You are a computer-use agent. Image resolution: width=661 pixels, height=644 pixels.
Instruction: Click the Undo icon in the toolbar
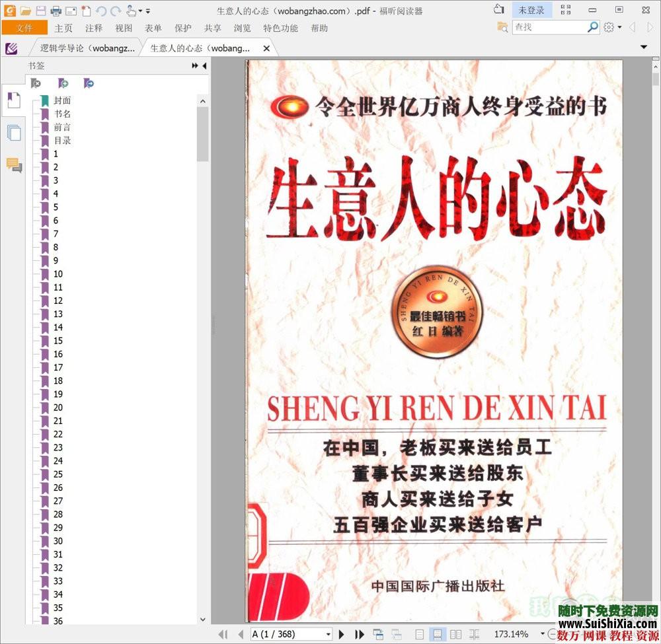click(100, 11)
